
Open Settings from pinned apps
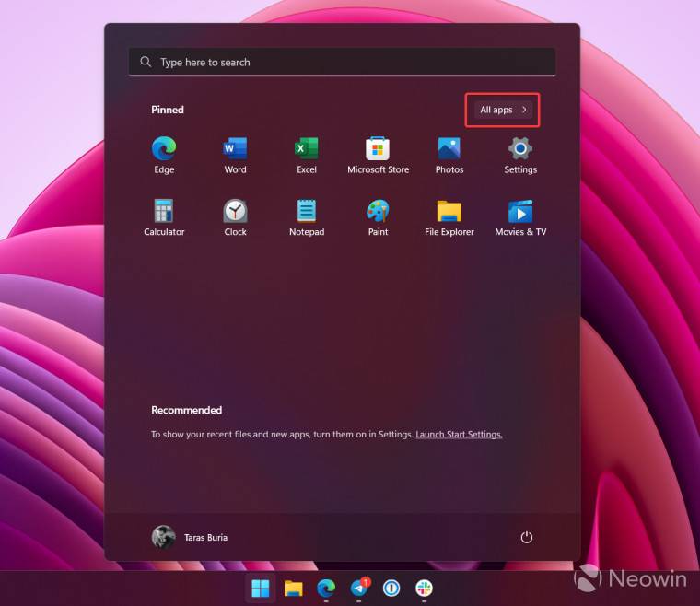point(520,156)
